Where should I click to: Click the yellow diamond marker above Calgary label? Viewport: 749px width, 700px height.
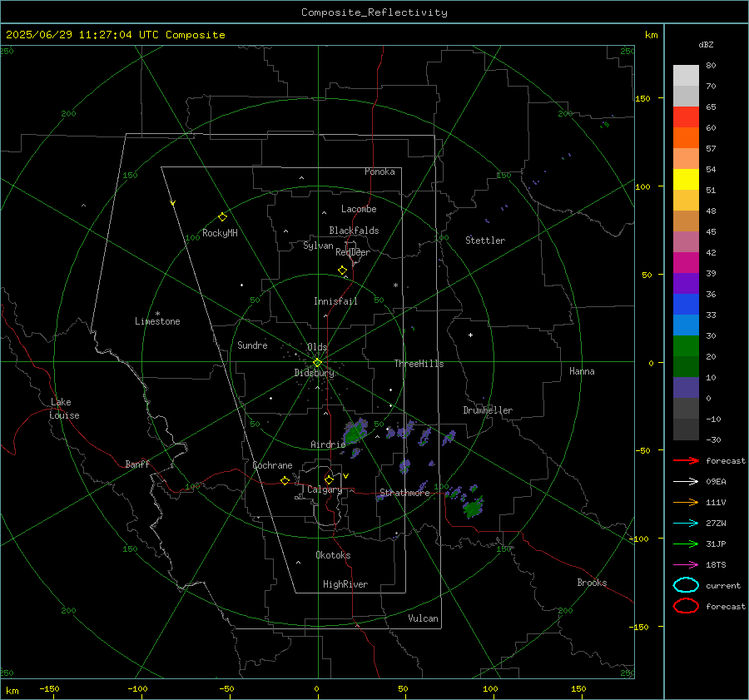[329, 479]
